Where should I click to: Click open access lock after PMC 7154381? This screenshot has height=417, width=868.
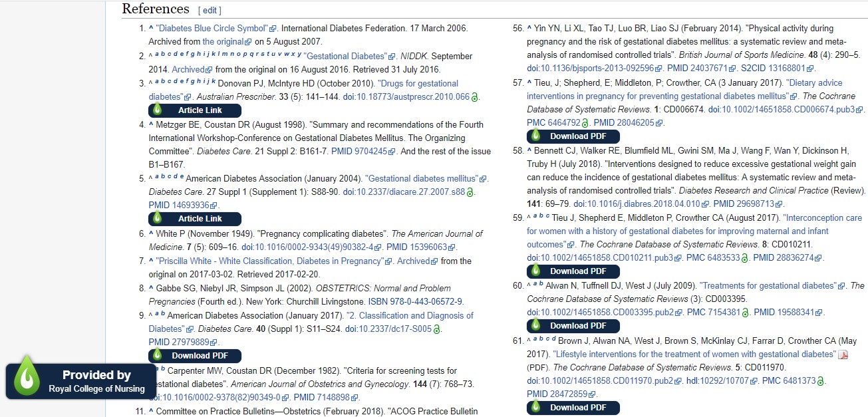pos(746,313)
